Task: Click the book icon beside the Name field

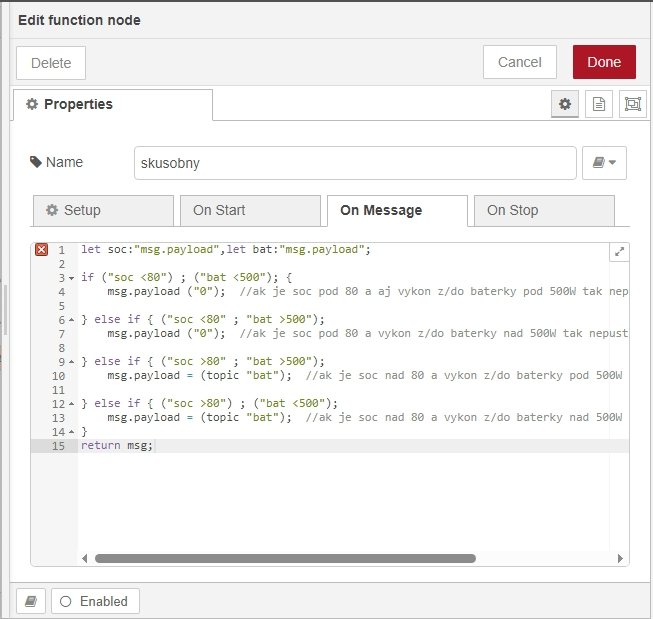Action: (604, 163)
